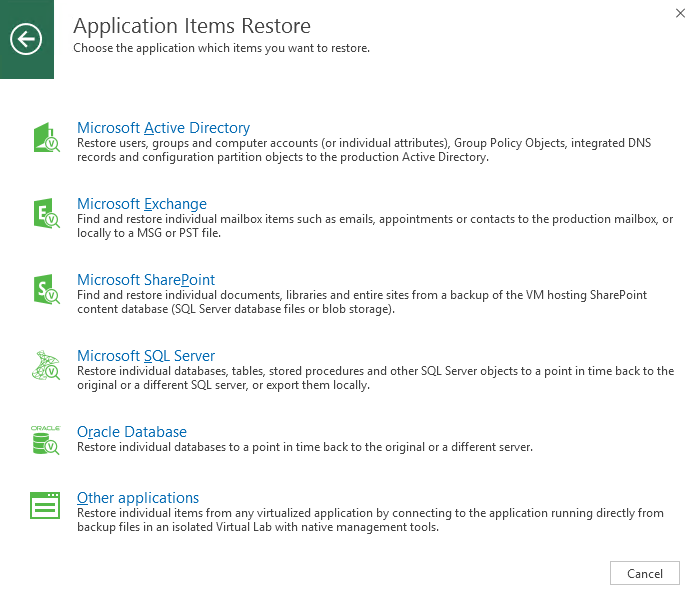Click the Active Directory restore icon

(x=46, y=138)
